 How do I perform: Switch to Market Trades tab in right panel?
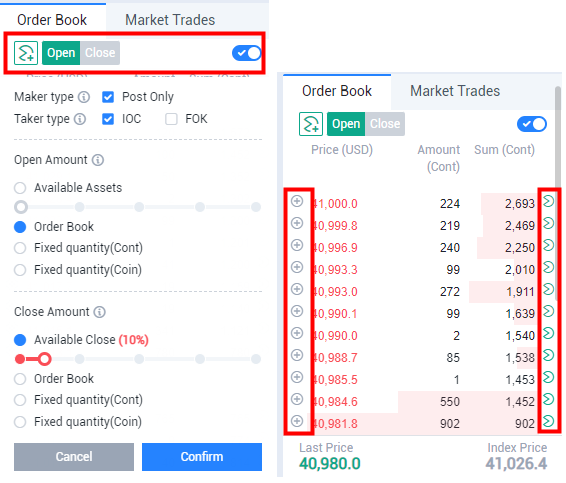(x=455, y=91)
